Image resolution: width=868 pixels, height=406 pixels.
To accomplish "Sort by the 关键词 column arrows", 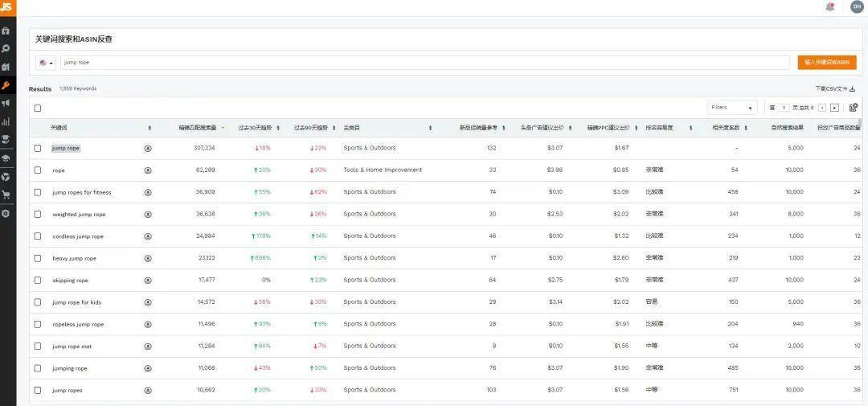I will pyautogui.click(x=149, y=128).
